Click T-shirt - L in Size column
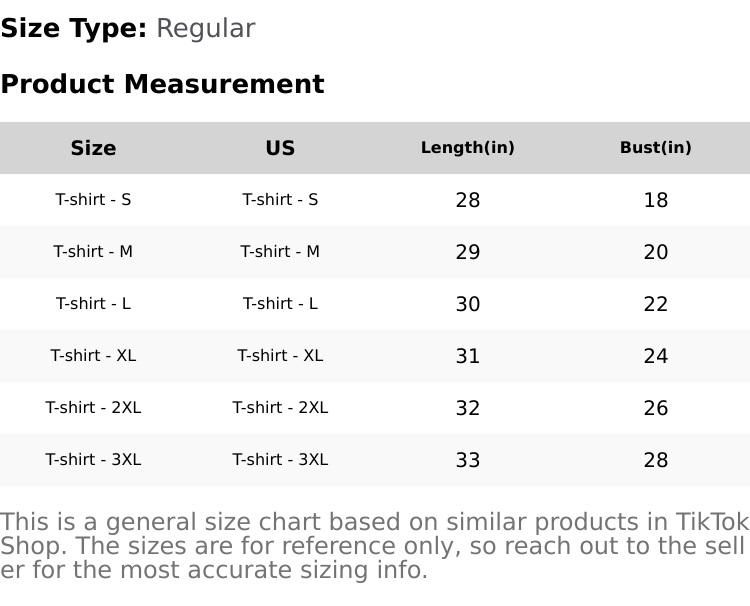Screen dimensions: 750x606 (x=93, y=304)
